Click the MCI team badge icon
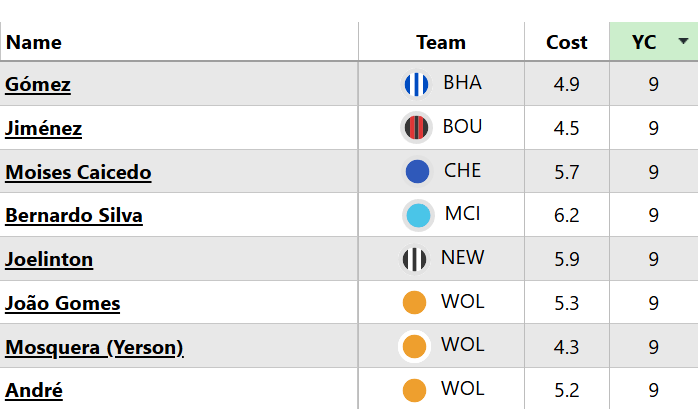Image resolution: width=698 pixels, height=409 pixels. [x=417, y=215]
